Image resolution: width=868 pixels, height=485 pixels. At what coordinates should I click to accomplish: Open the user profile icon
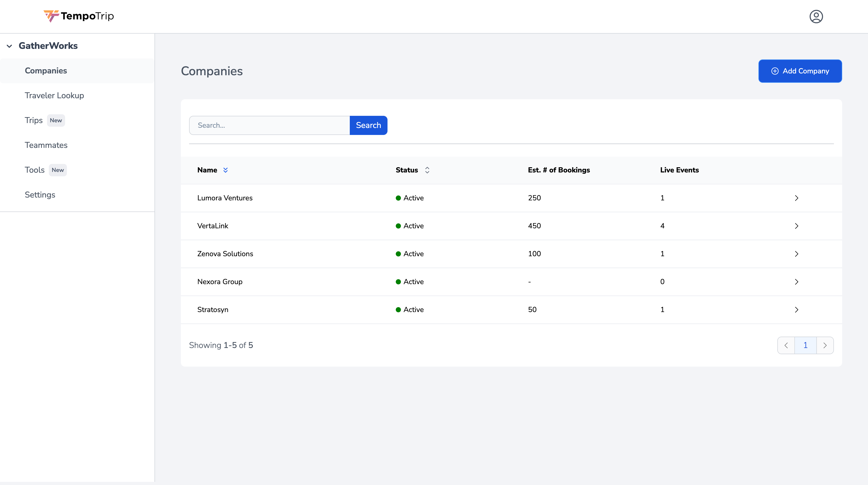coord(816,16)
